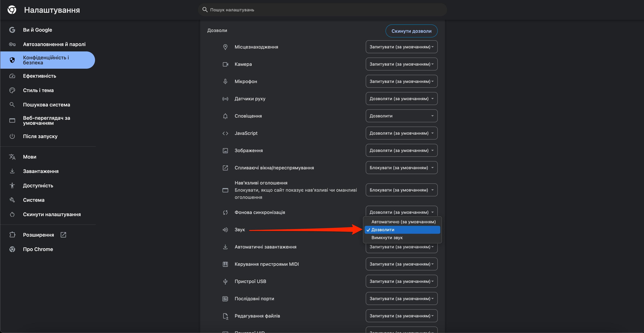
Task: Open Пошукова система settings
Action: (x=48, y=105)
